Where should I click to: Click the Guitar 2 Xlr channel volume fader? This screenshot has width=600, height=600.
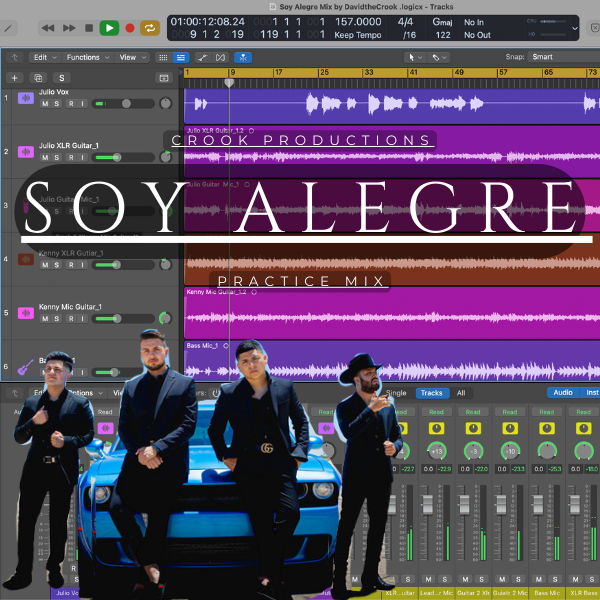464,504
